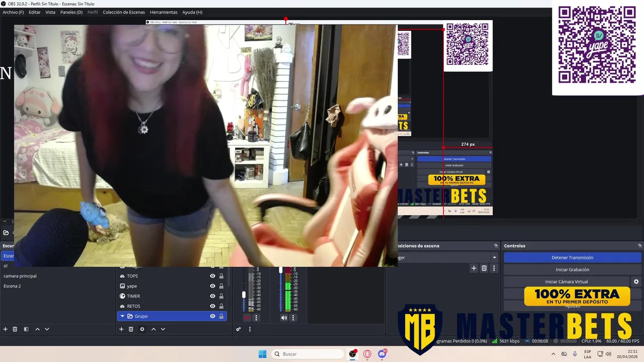Image resolution: width=644 pixels, height=362 pixels.
Task: Open muted audio channel three-dot menu
Action: tap(256, 318)
